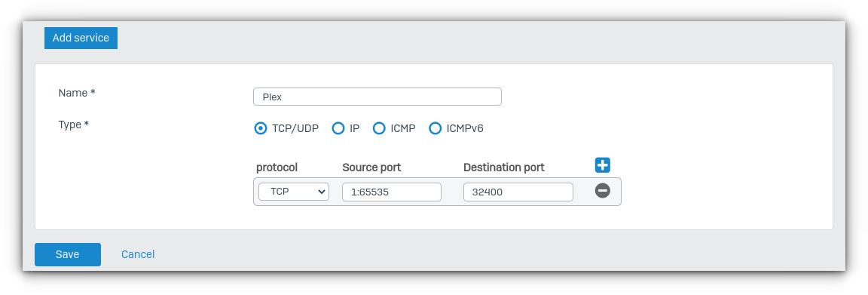Switch the type to ICMPv6
The image size is (868, 295).
(435, 129)
